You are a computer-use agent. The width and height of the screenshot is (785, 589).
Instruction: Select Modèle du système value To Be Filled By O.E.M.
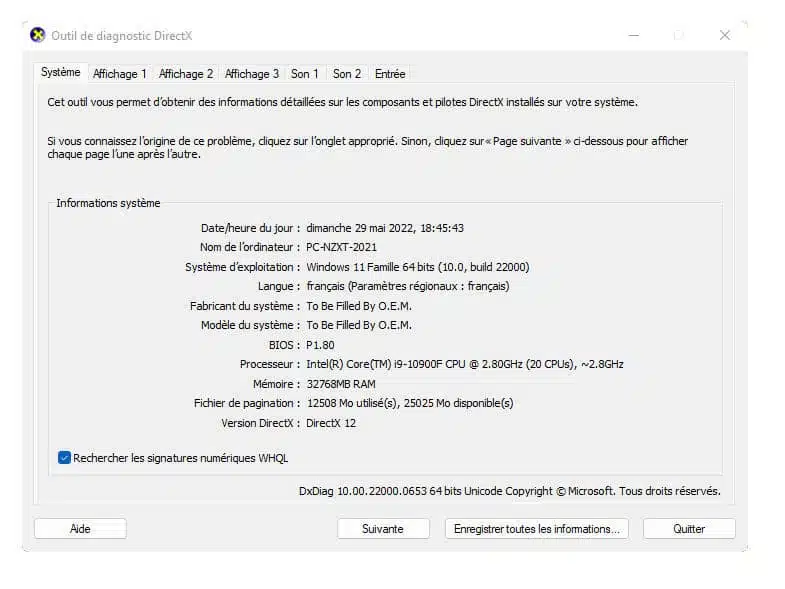point(359,326)
